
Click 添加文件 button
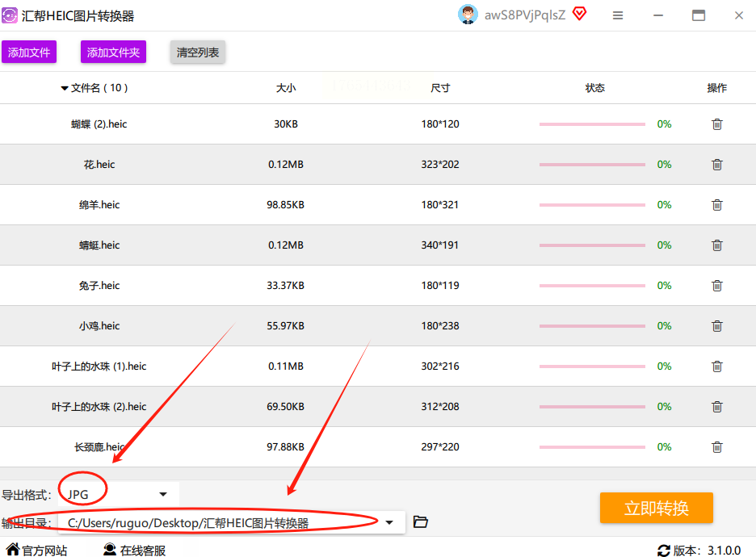tap(29, 52)
